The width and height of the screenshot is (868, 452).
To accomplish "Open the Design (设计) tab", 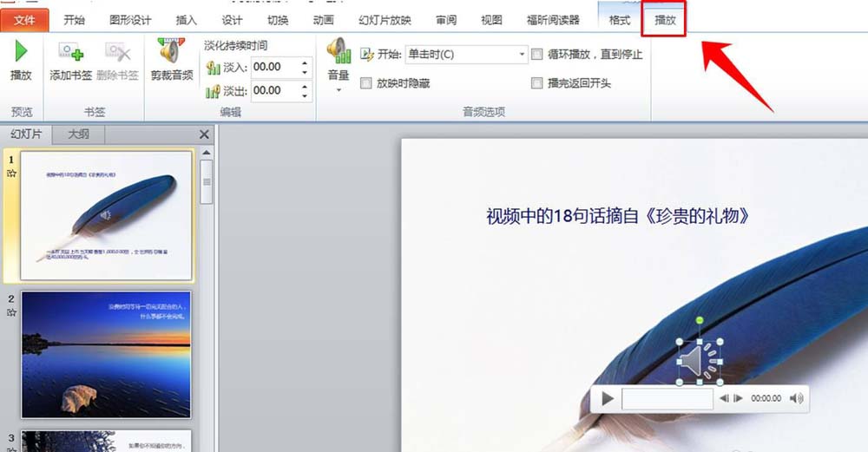I will pos(232,20).
